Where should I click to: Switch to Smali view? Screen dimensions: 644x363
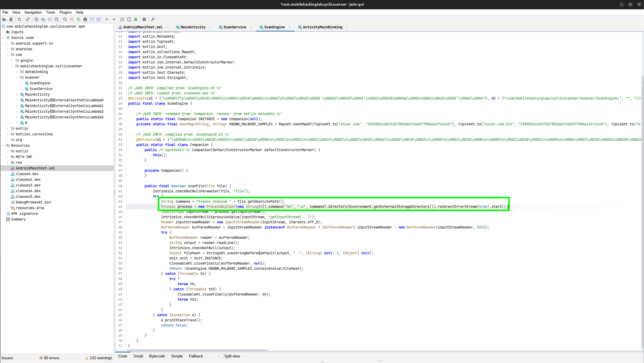click(x=138, y=356)
